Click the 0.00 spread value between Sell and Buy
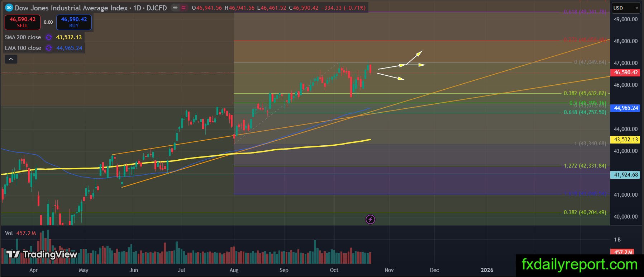 click(48, 22)
